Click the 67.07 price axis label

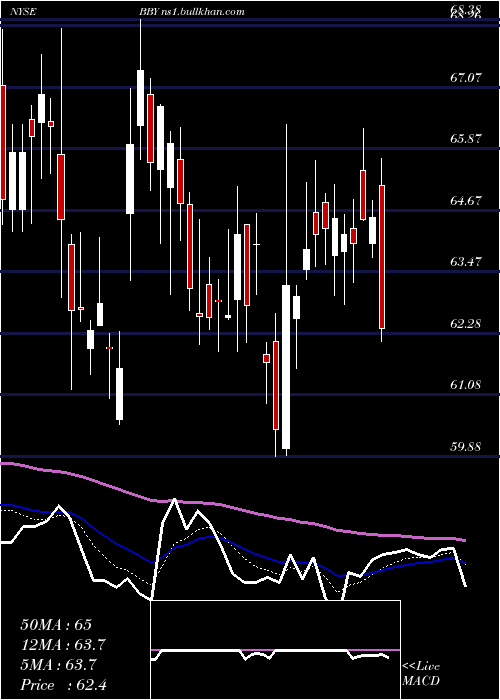(466, 78)
